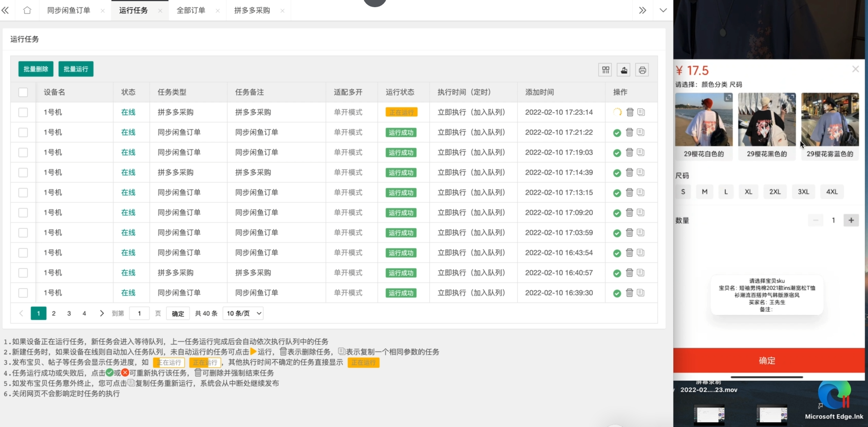868x427 pixels.
Task: Click spinning running icon for 17:23:14 task
Action: [617, 112]
